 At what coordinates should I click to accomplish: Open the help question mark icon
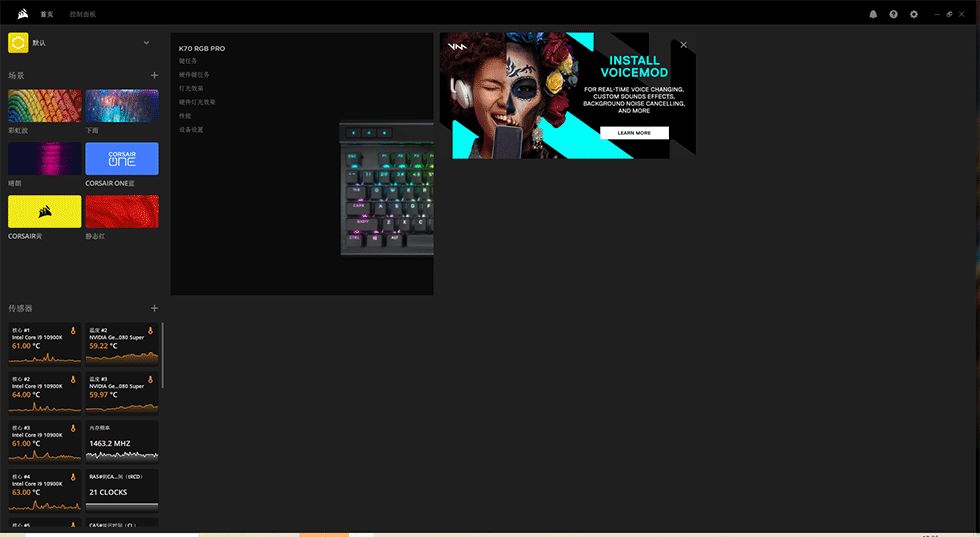click(x=893, y=14)
